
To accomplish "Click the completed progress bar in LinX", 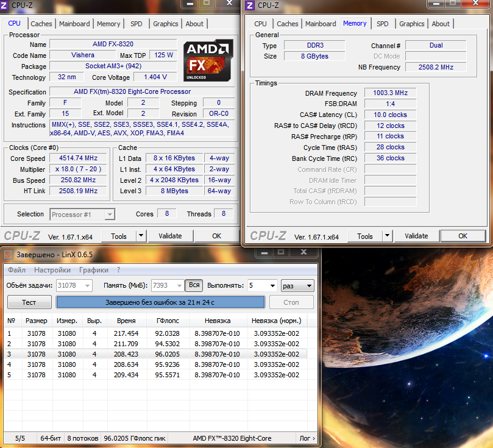I will [160, 302].
